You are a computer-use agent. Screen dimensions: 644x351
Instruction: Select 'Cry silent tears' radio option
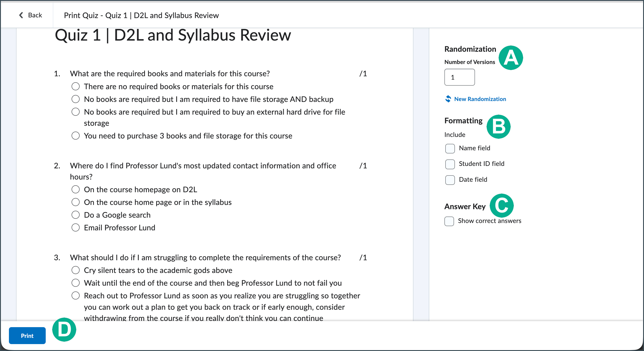tap(76, 270)
